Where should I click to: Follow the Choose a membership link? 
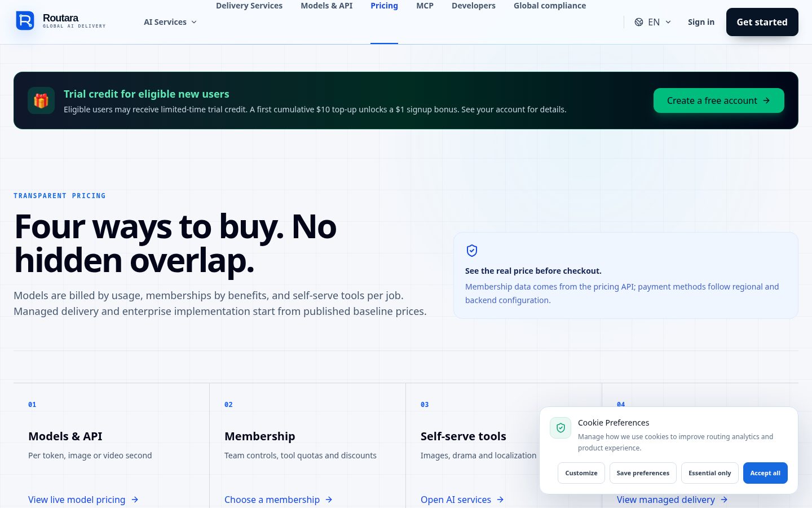(x=279, y=500)
